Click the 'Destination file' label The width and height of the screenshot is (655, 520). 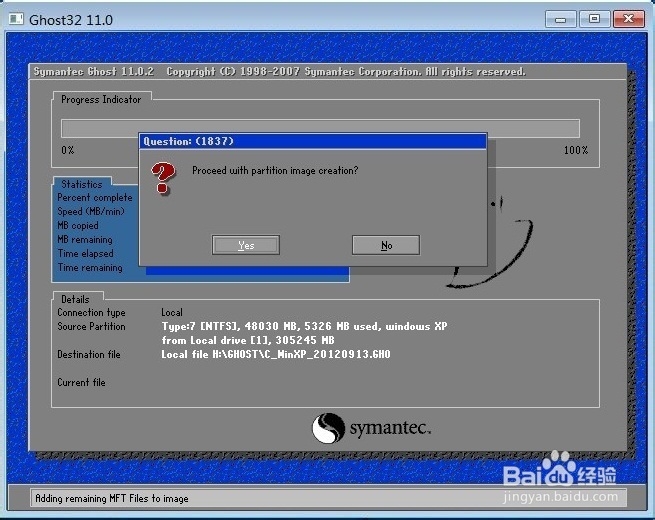click(x=89, y=354)
